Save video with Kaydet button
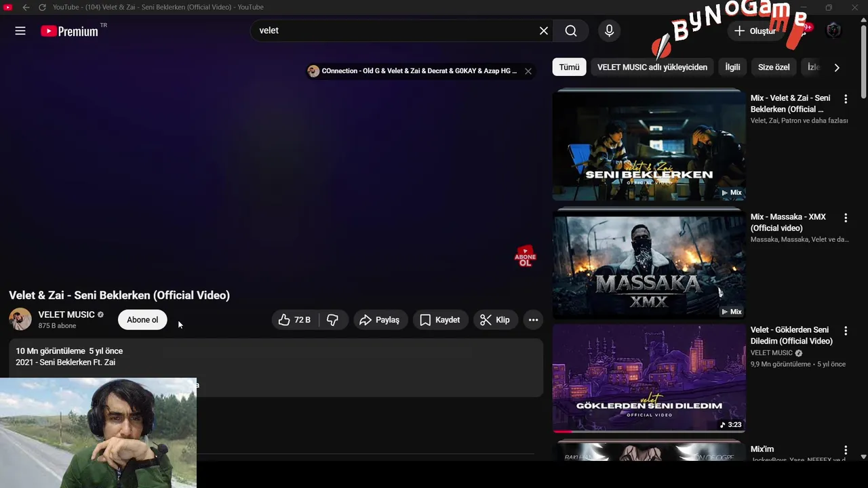 click(440, 320)
